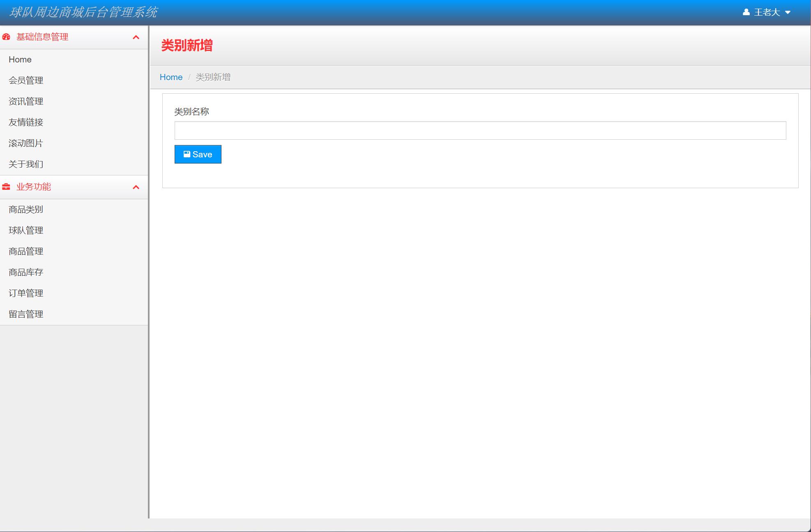Open the Home sidebar menu item

click(x=20, y=60)
